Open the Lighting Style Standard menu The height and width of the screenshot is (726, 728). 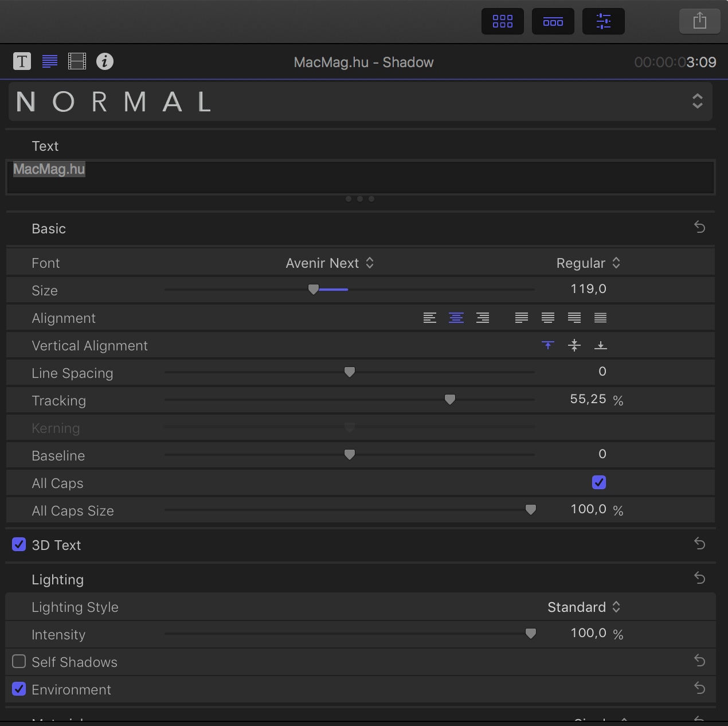pyautogui.click(x=584, y=607)
